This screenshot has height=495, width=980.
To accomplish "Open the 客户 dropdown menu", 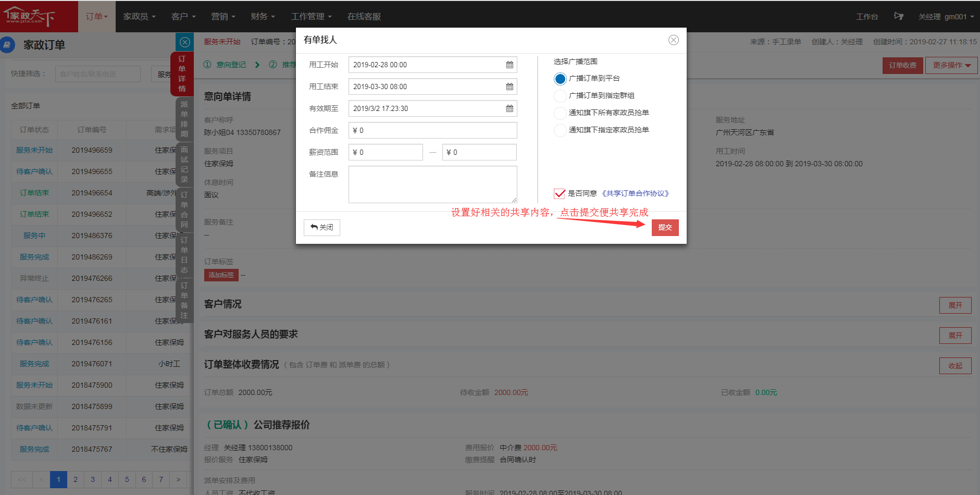I will [183, 17].
